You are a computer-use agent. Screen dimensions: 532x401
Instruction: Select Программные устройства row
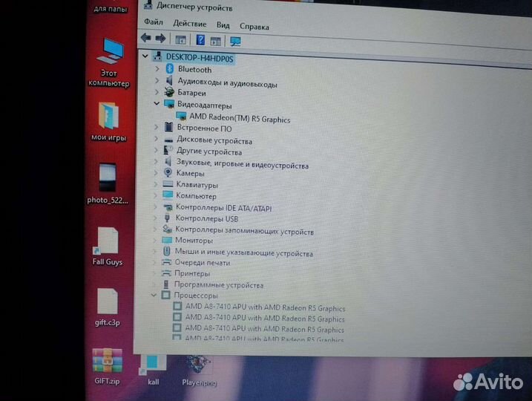point(219,284)
